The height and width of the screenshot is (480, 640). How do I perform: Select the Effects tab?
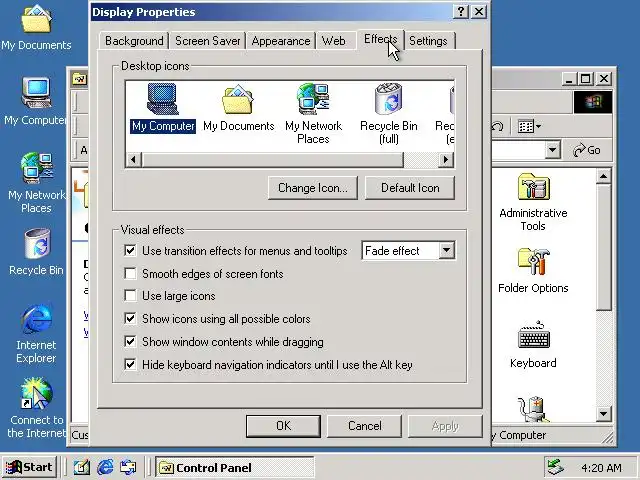coord(380,39)
